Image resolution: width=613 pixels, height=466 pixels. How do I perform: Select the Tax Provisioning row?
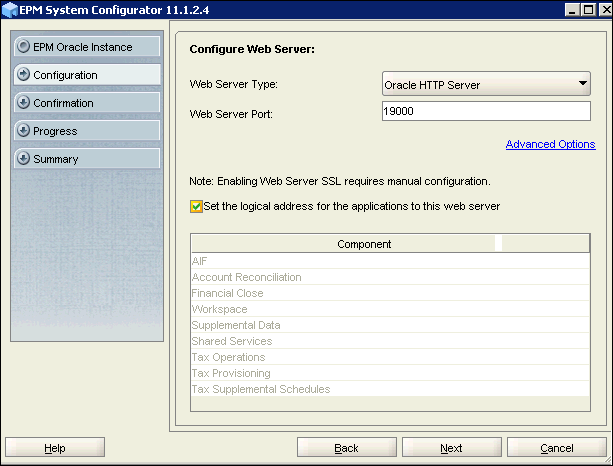[390, 373]
